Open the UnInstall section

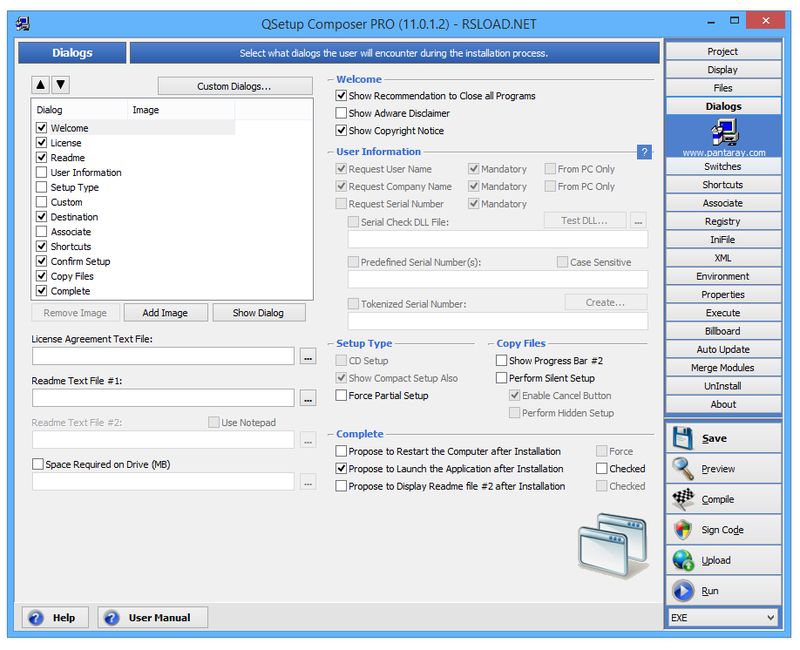(x=723, y=386)
